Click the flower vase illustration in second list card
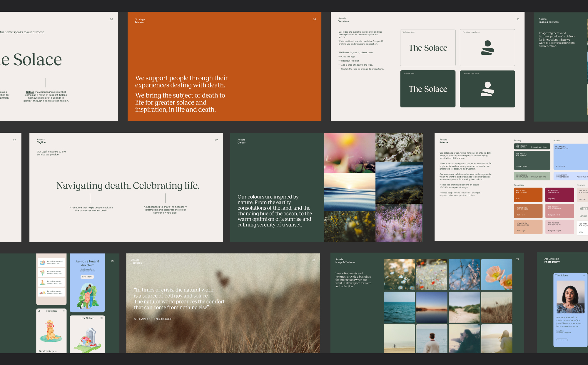The image size is (588, 365). point(42,272)
